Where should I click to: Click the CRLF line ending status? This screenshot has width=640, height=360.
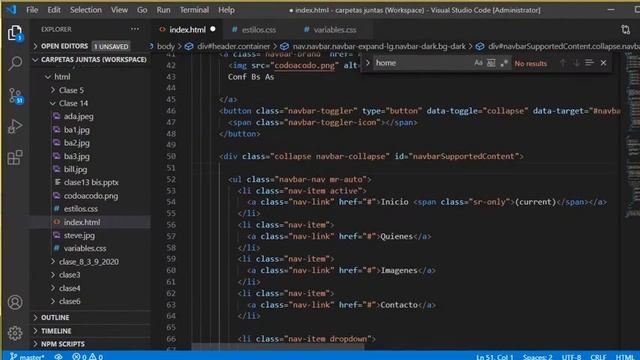click(598, 357)
